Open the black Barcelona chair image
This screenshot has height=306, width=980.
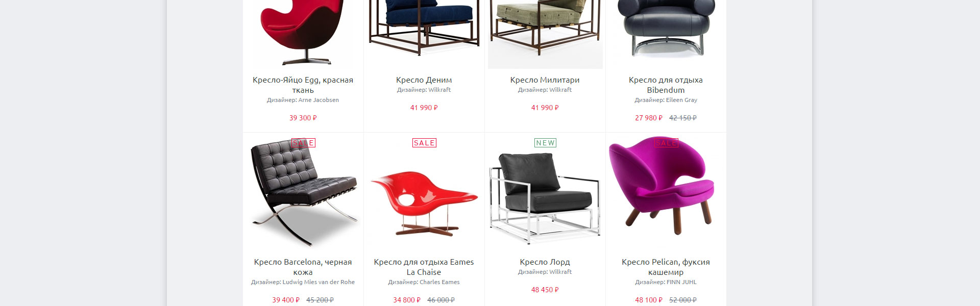tap(303, 193)
